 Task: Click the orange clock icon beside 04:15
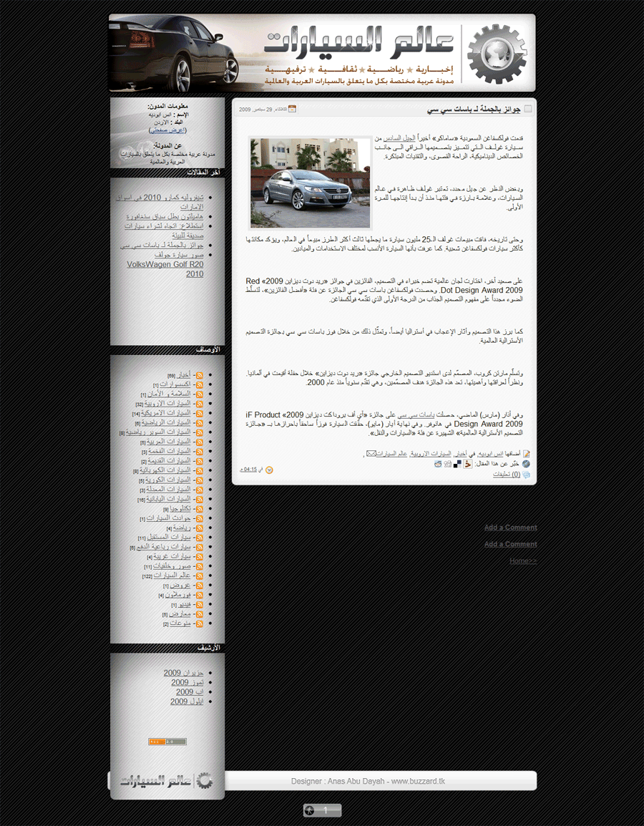(x=270, y=470)
